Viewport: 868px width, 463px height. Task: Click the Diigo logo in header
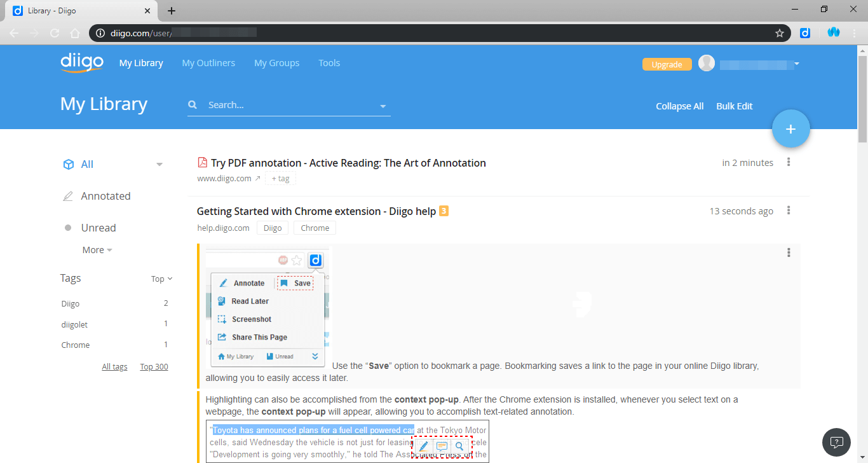point(82,63)
